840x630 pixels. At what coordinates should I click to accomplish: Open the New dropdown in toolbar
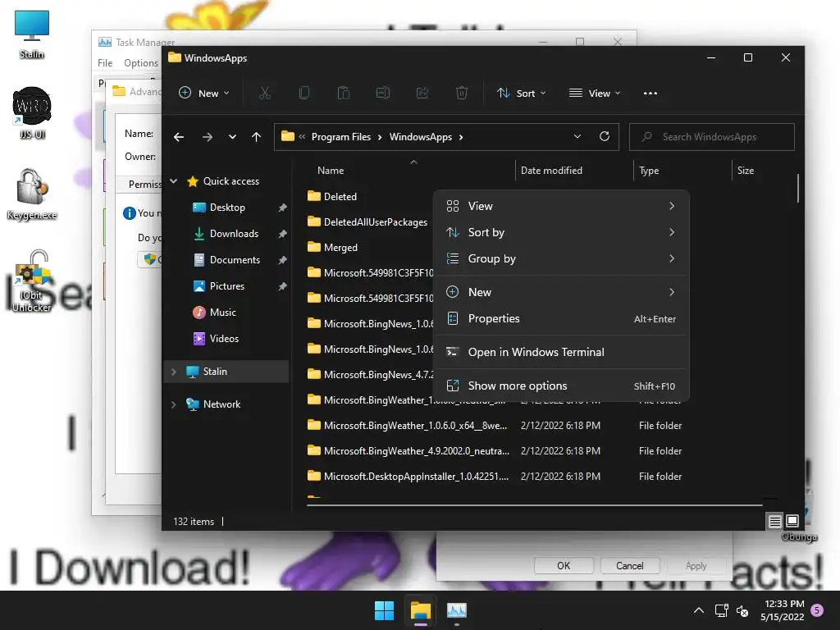[x=204, y=94]
